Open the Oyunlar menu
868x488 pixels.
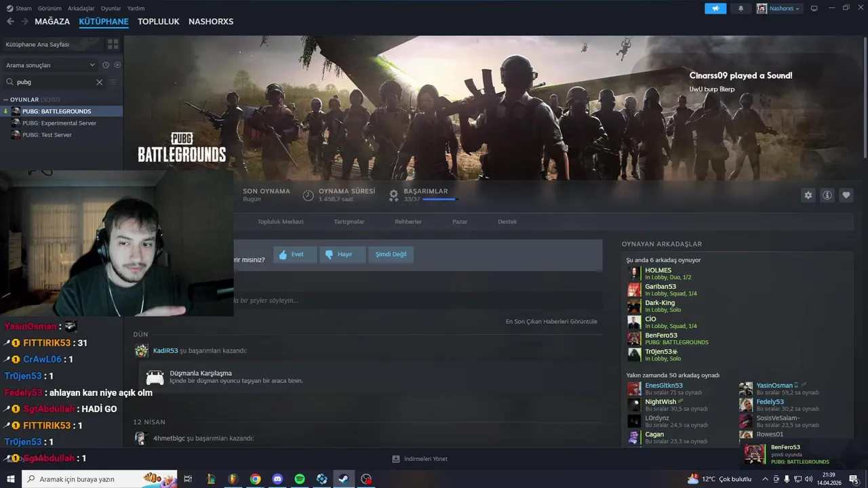tap(111, 8)
